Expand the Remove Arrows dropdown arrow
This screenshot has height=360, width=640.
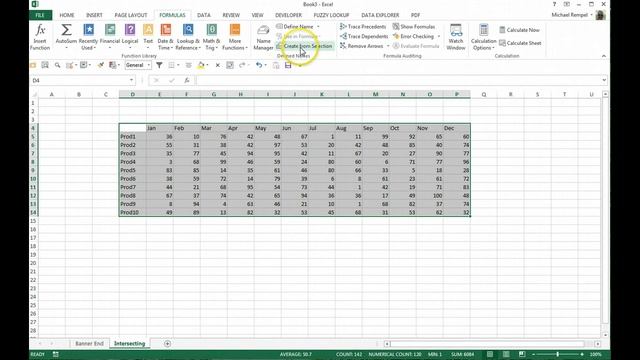tap(388, 46)
